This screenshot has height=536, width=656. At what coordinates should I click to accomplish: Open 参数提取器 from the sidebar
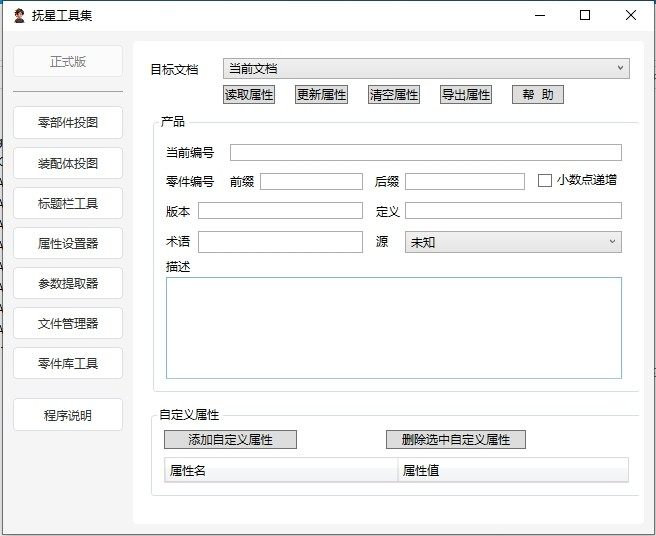pyautogui.click(x=68, y=283)
